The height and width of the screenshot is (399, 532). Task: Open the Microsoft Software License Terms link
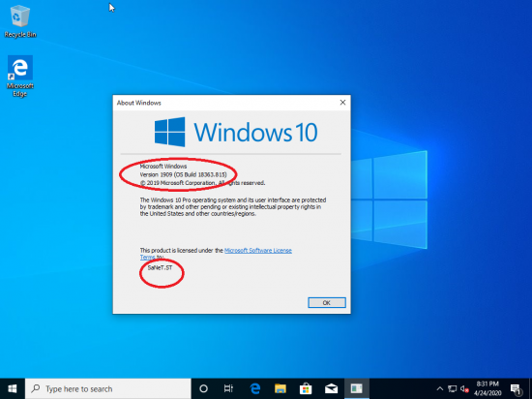tap(258, 251)
